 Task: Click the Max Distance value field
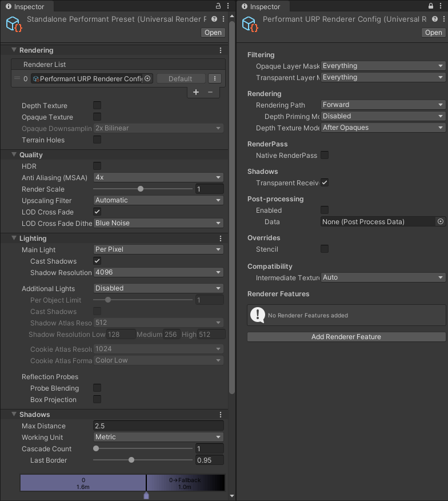tap(158, 426)
